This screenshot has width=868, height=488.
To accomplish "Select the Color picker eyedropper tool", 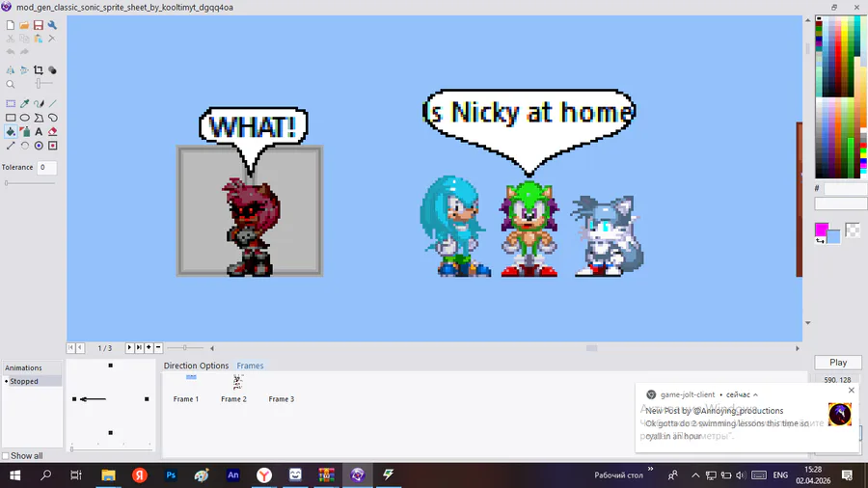I will [24, 103].
